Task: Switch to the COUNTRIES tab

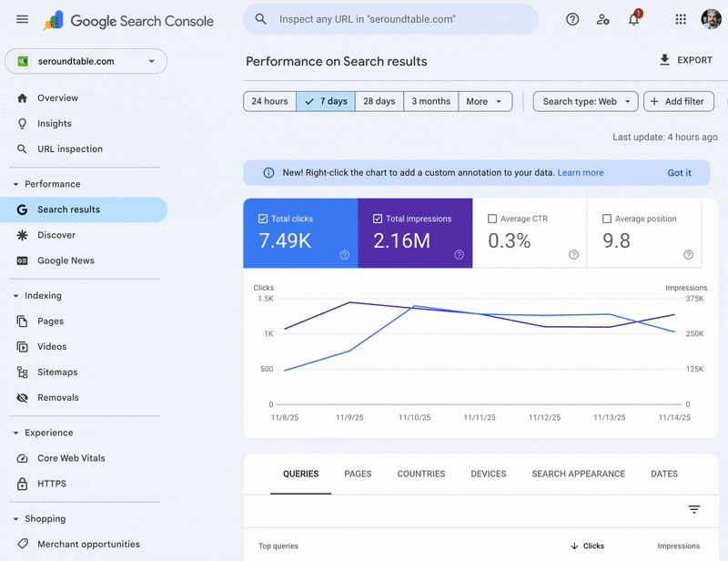Action: 420,474
